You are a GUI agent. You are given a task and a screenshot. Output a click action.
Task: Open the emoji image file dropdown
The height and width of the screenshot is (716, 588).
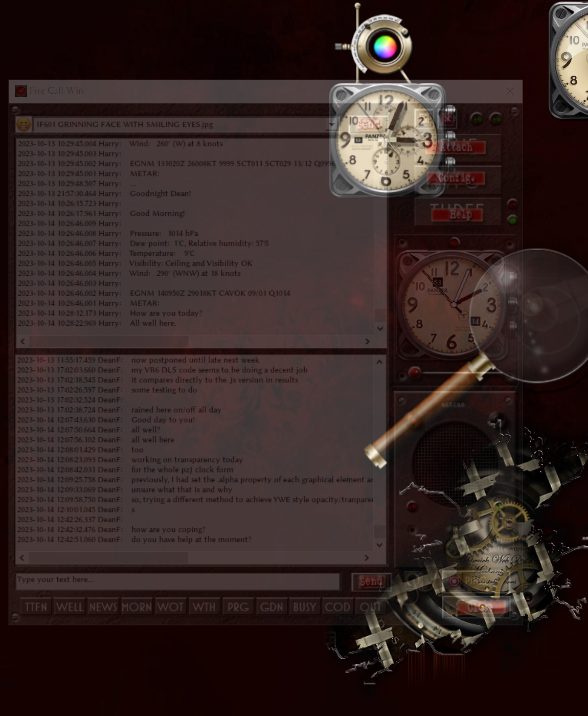point(331,124)
